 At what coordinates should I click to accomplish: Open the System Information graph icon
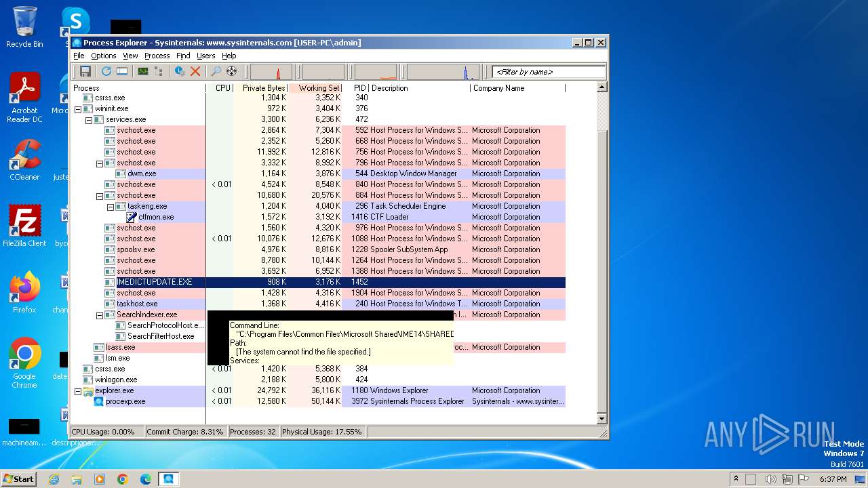tap(143, 71)
